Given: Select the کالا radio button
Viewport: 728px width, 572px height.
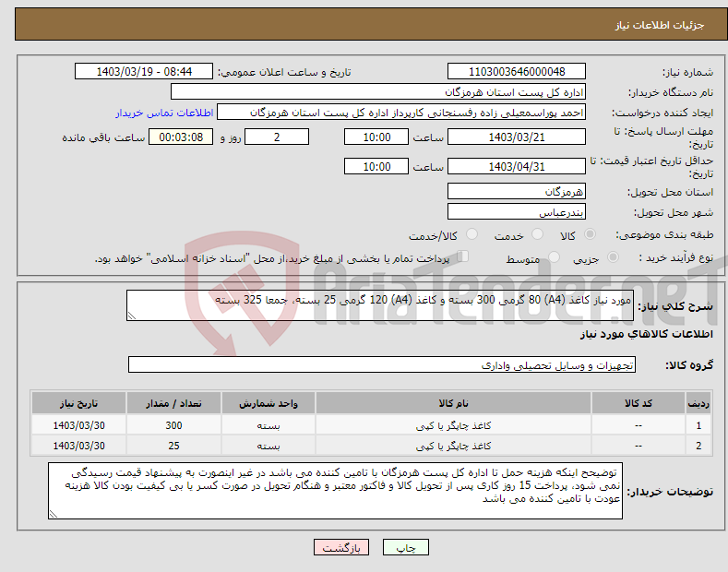Looking at the screenshot, I should [x=590, y=234].
